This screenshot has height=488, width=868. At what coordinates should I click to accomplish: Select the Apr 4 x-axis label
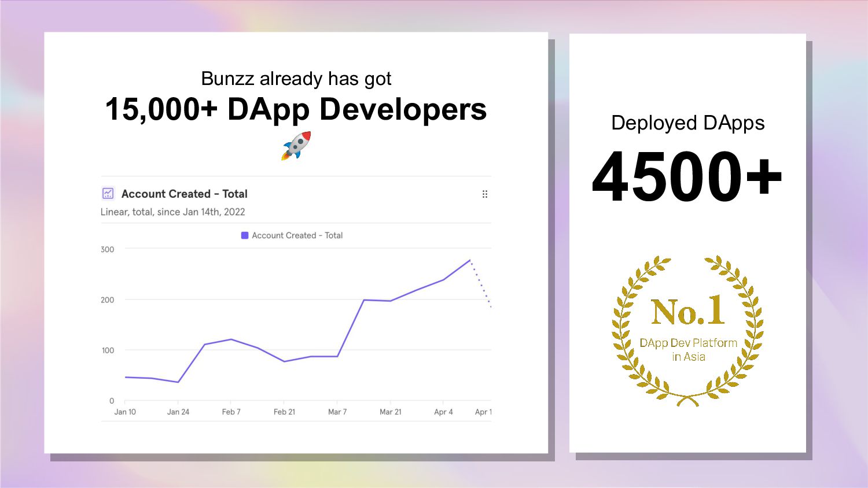[x=443, y=412]
